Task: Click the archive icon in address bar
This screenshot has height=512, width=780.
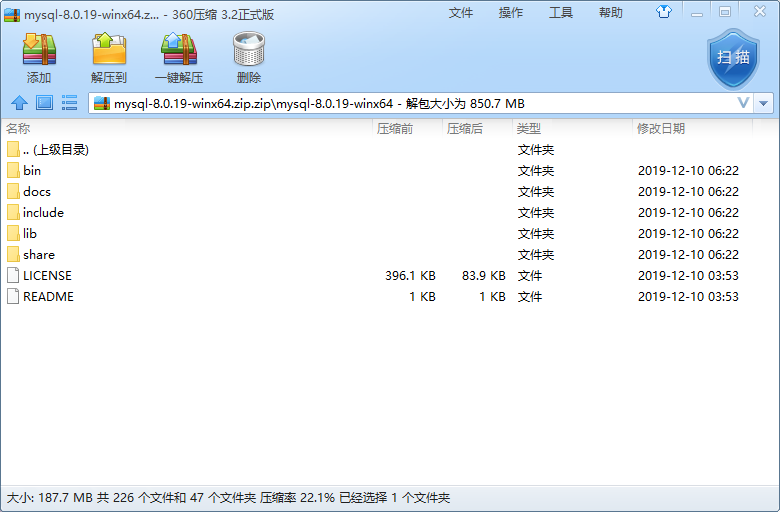Action: (x=101, y=103)
